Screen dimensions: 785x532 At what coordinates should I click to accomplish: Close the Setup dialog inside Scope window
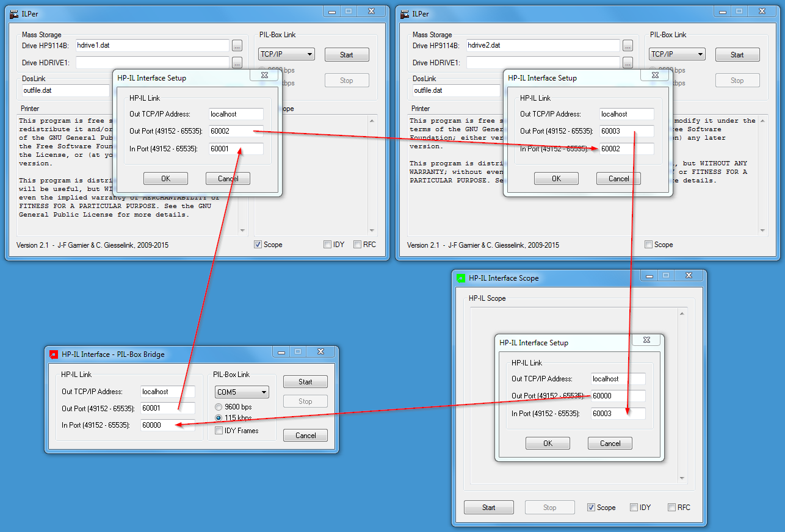point(646,340)
